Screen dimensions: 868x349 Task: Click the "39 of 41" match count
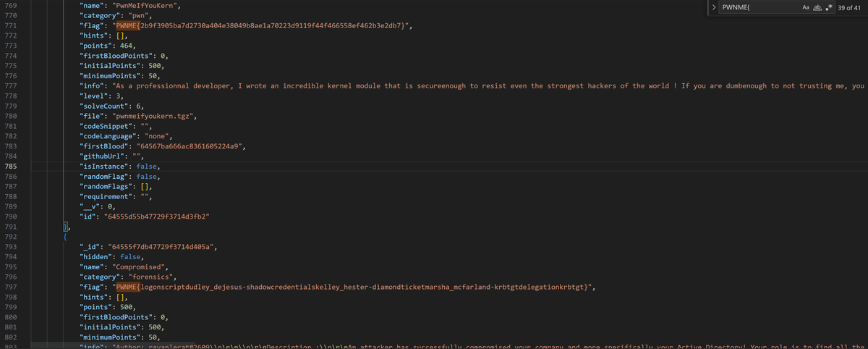coord(850,7)
